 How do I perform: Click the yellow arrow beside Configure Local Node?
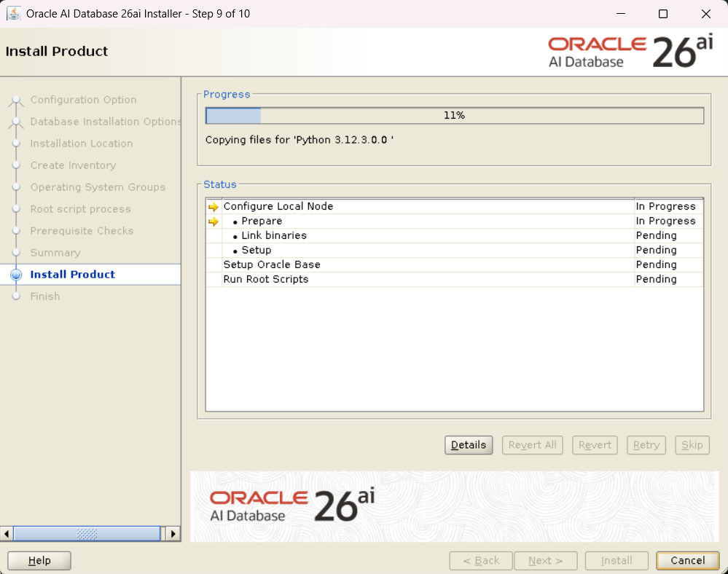(x=213, y=207)
